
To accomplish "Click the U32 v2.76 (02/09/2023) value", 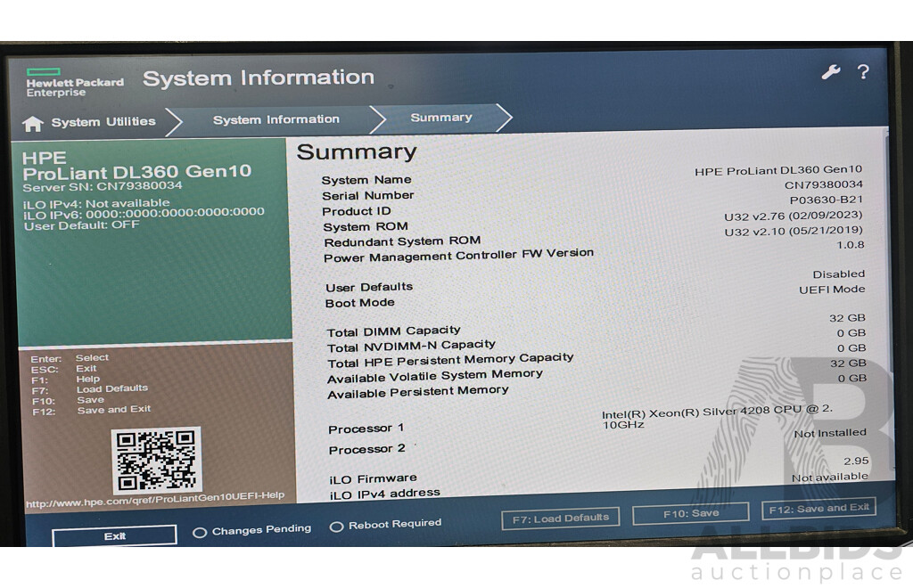I will tap(793, 216).
